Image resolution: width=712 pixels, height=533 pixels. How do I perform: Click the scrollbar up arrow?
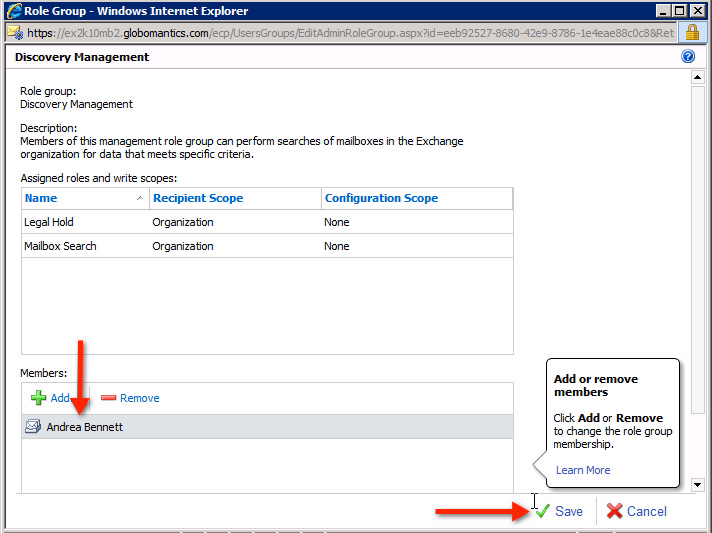(x=697, y=77)
